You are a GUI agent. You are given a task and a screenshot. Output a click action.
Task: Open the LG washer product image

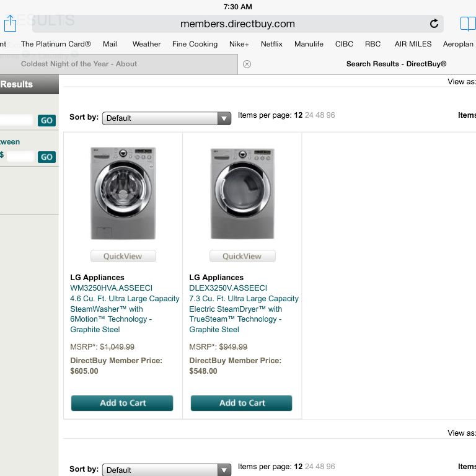pos(123,193)
